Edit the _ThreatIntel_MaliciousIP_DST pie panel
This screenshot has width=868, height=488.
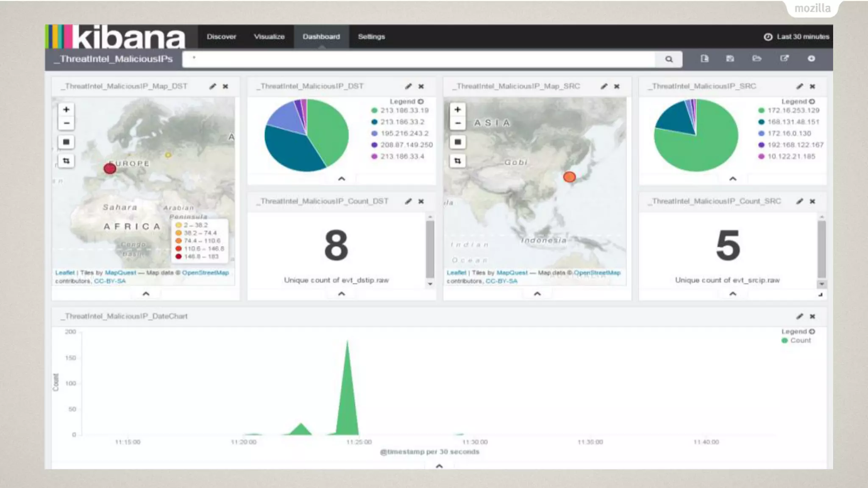pos(408,86)
